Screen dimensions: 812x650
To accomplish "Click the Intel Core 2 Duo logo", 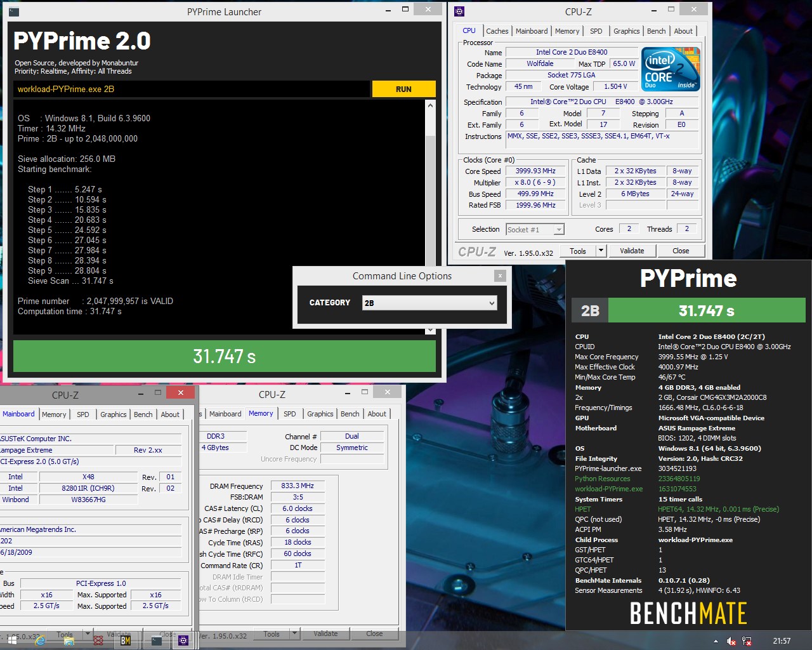I will 671,69.
